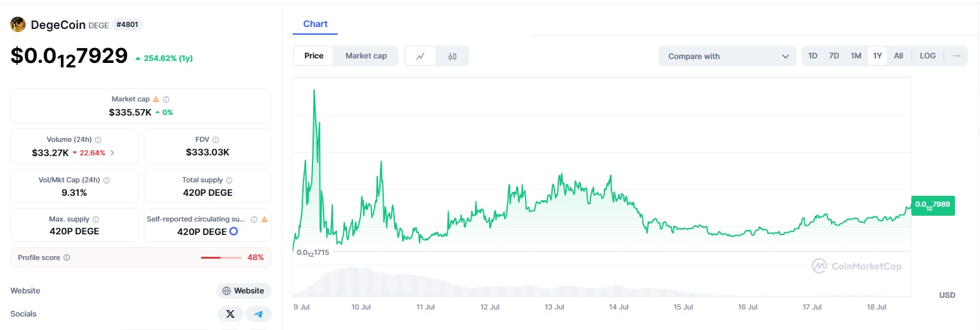The height and width of the screenshot is (330, 980).
Task: Expand the Volume (24h) details arrow
Action: pos(113,153)
